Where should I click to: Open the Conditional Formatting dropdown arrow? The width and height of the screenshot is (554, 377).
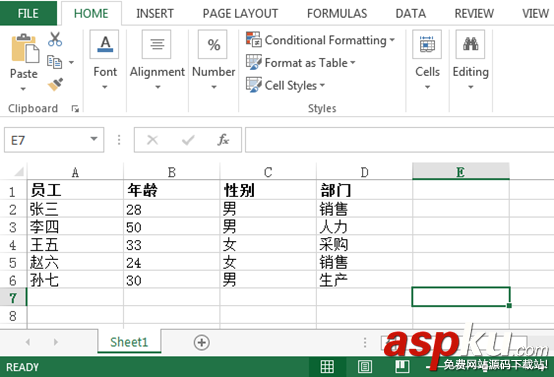click(x=392, y=40)
